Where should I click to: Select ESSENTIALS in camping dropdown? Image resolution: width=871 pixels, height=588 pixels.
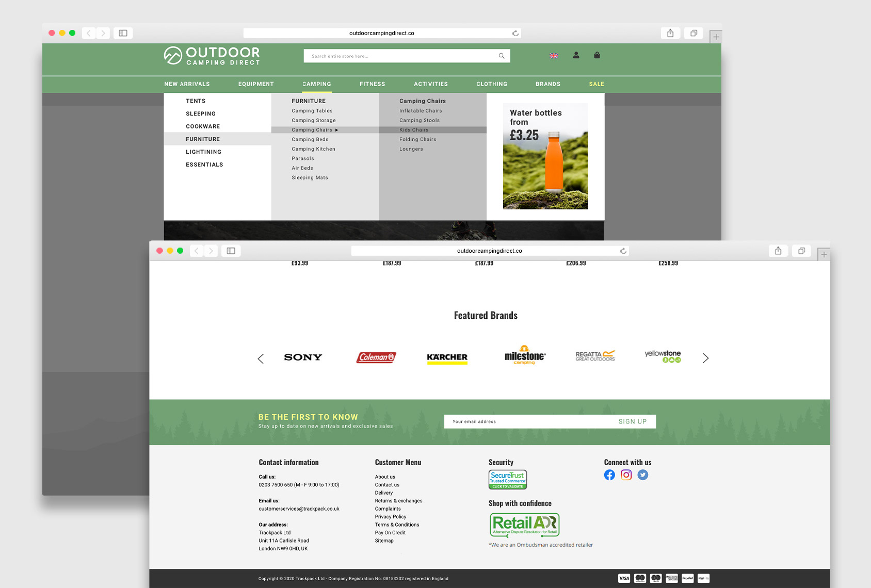[204, 165]
